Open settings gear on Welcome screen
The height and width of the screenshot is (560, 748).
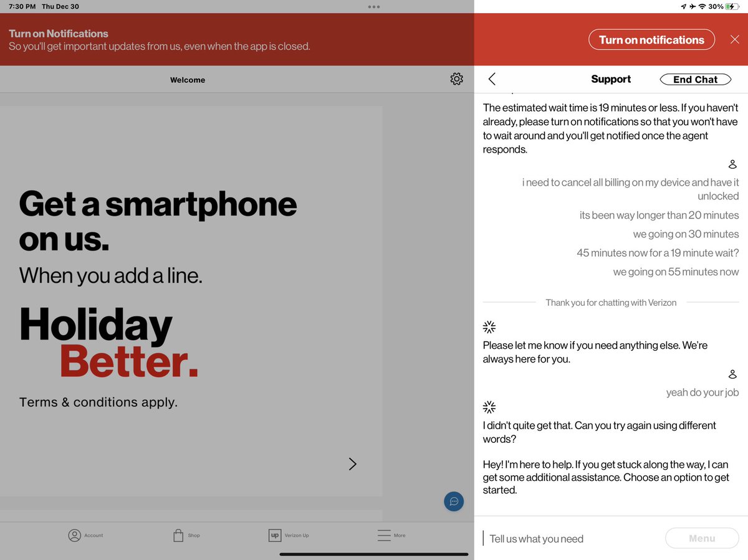point(456,79)
